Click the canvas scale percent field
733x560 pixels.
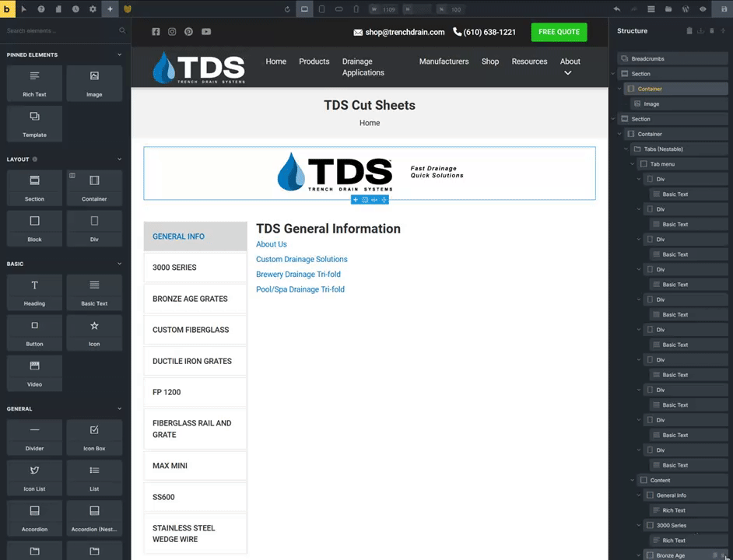451,9
